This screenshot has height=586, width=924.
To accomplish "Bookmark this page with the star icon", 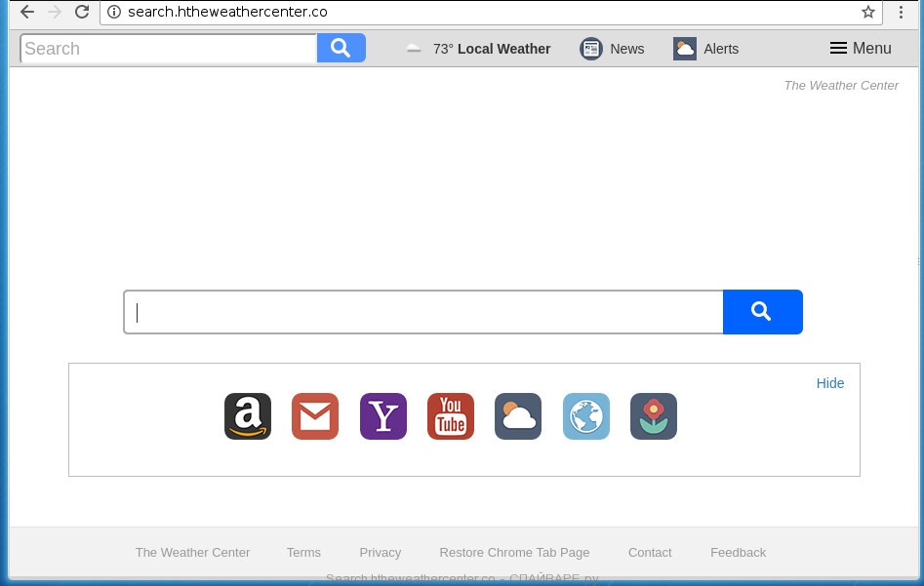I will (x=867, y=13).
